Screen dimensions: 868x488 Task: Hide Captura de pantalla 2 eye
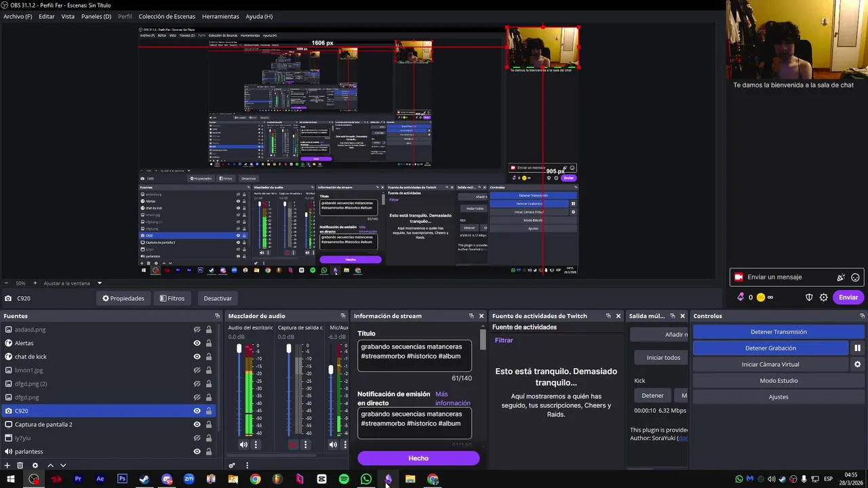197,424
